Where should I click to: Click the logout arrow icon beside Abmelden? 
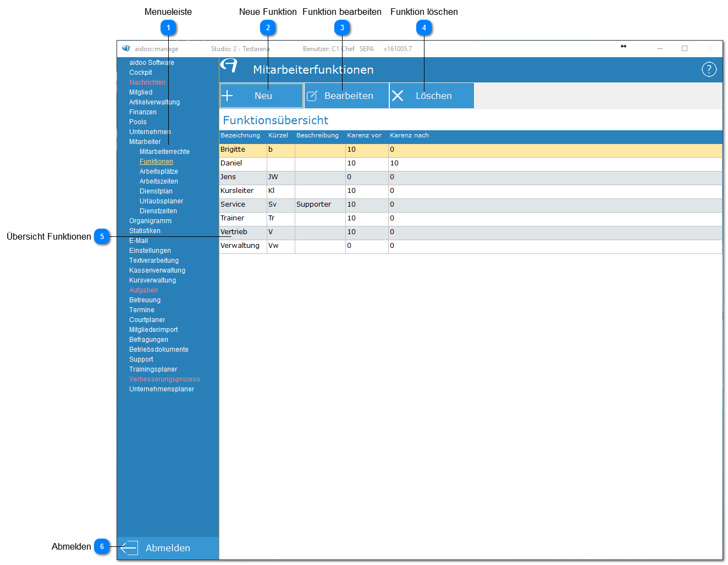tap(129, 547)
